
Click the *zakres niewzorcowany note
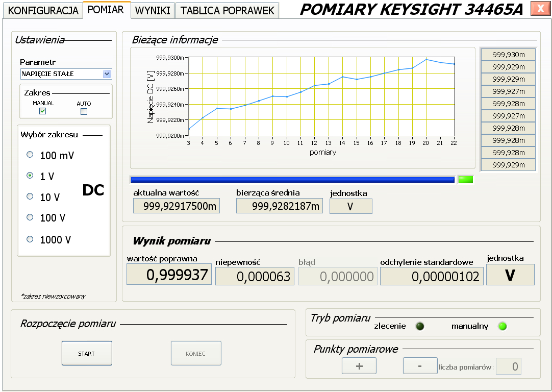coord(53,297)
